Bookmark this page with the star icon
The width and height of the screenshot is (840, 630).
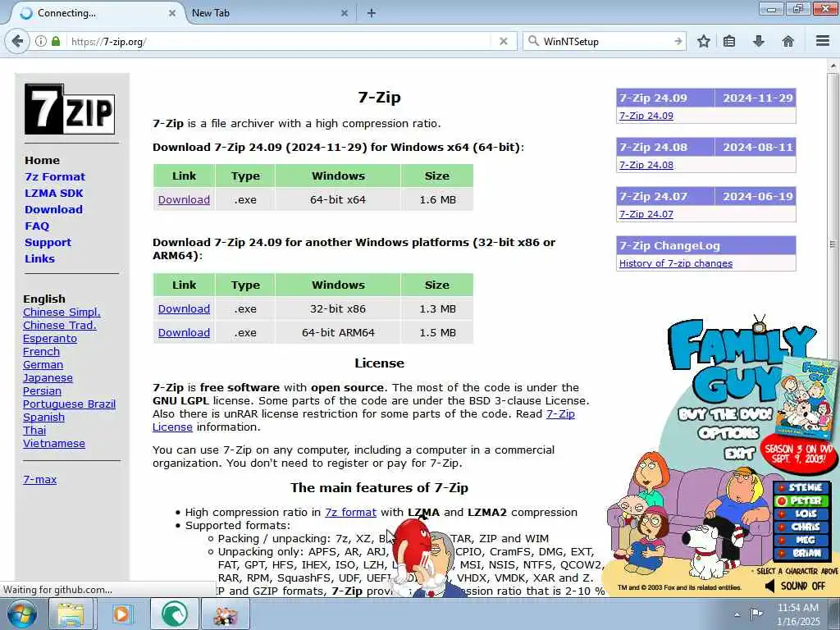(703, 41)
